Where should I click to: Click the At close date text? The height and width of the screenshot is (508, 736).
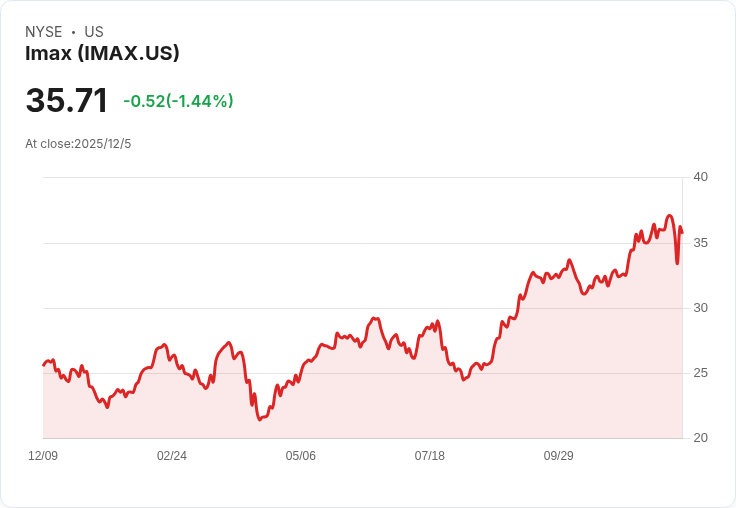[x=78, y=144]
